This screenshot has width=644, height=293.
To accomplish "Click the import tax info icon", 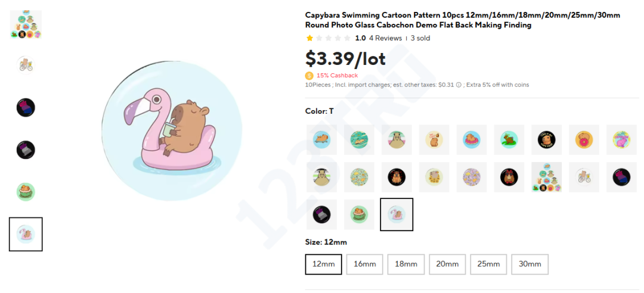I will pos(459,85).
